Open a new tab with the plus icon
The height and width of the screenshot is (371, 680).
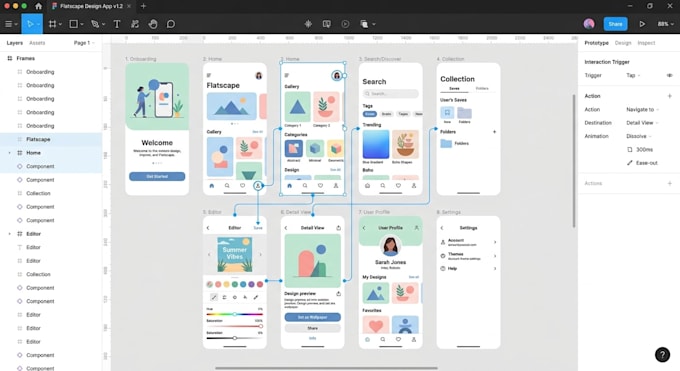(x=144, y=6)
